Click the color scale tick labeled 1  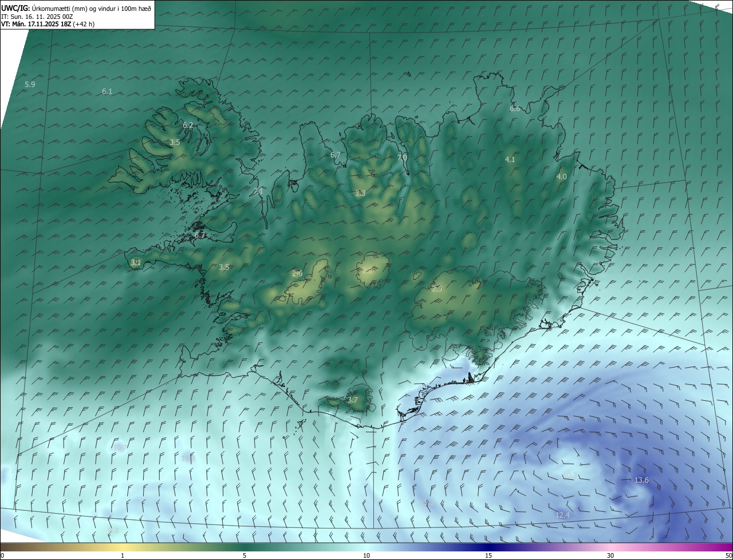click(123, 555)
